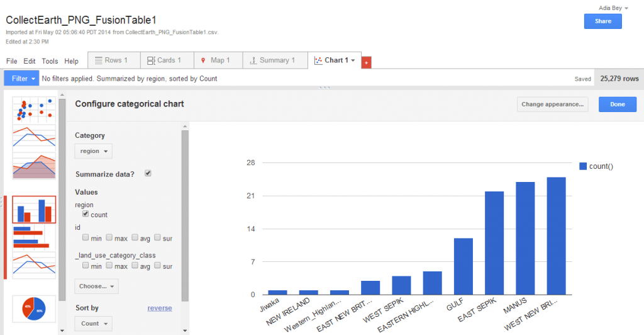
Task: Click the Summary 1 tab icon
Action: pyautogui.click(x=253, y=60)
